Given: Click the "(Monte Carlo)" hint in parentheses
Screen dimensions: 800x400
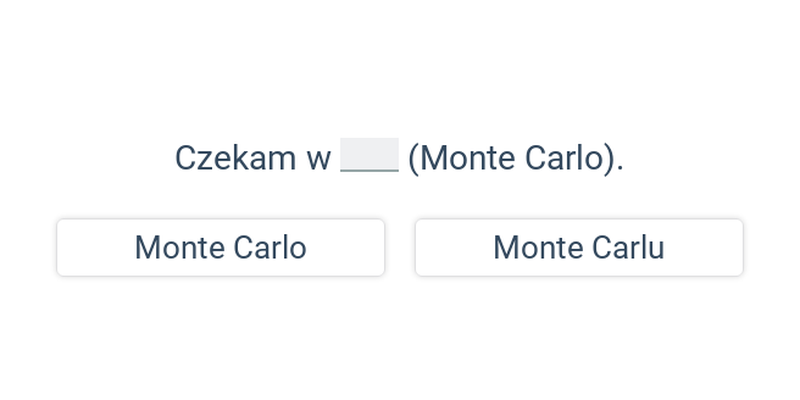Looking at the screenshot, I should [x=513, y=158].
